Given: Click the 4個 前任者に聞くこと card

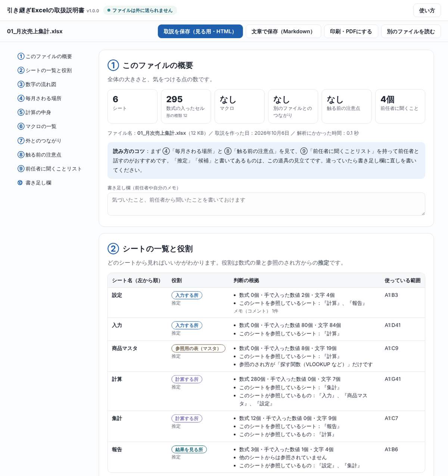Looking at the screenshot, I should tap(400, 106).
